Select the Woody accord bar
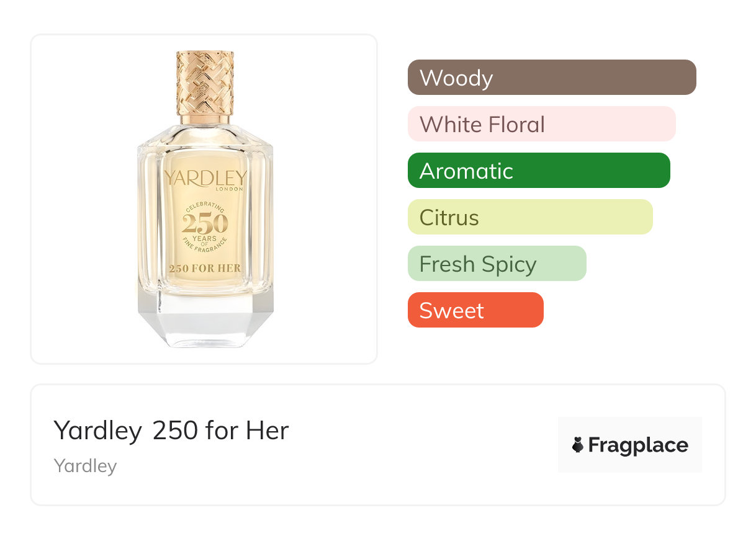 (x=551, y=78)
